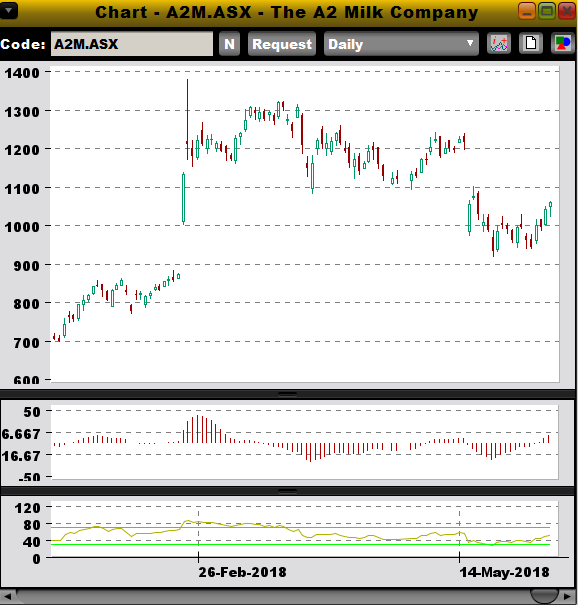Click the 120 label on the oscillator axis

[x=27, y=508]
